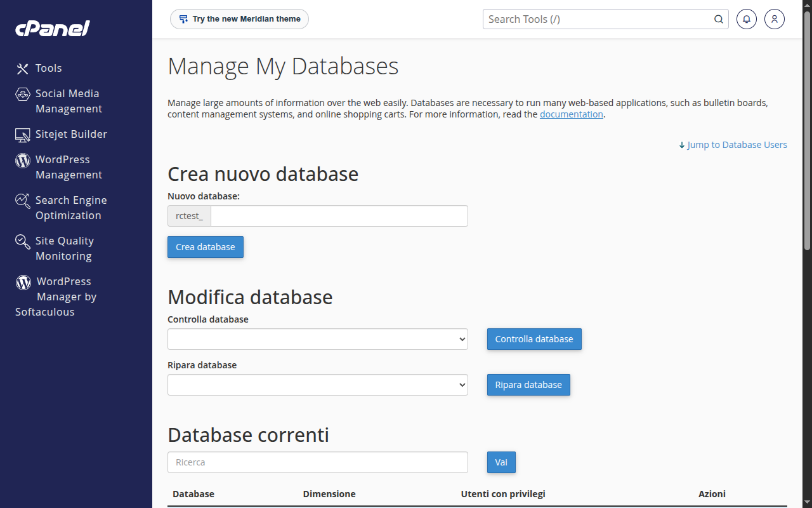Click the rctest_ prefix label

(x=189, y=216)
